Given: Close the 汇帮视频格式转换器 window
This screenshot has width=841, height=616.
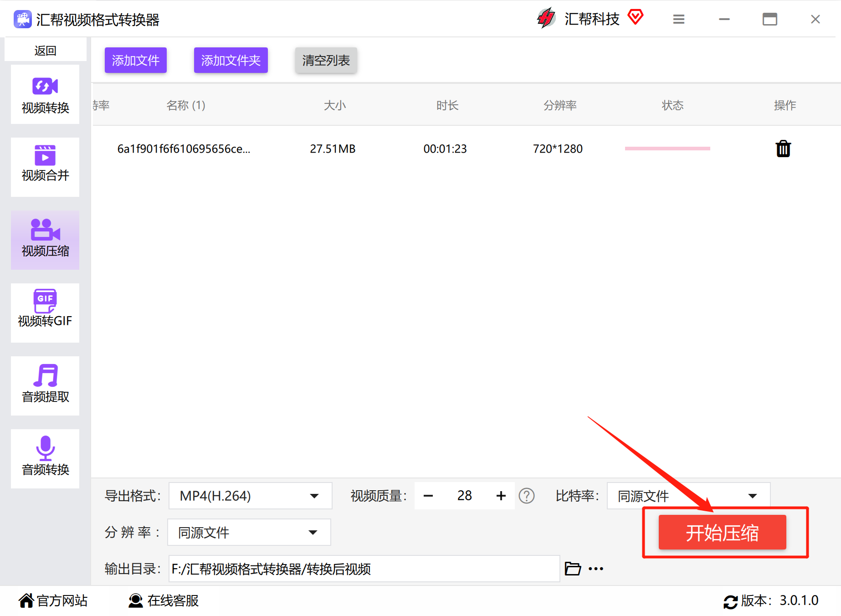Looking at the screenshot, I should pyautogui.click(x=815, y=19).
